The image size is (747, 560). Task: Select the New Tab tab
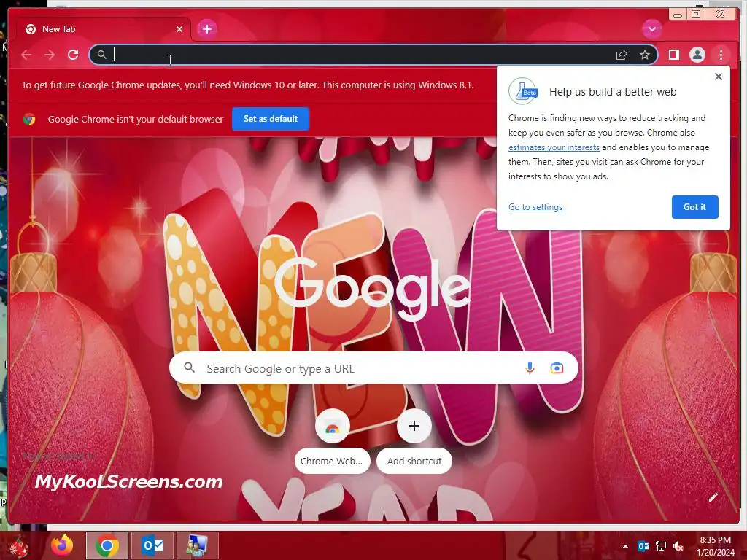pos(104,29)
